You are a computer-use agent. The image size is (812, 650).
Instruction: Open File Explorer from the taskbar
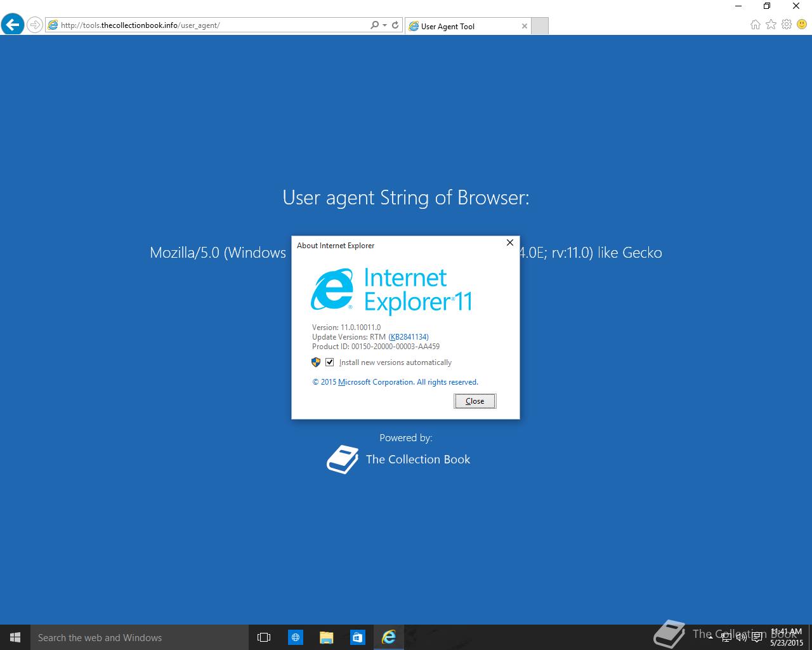pyautogui.click(x=326, y=637)
